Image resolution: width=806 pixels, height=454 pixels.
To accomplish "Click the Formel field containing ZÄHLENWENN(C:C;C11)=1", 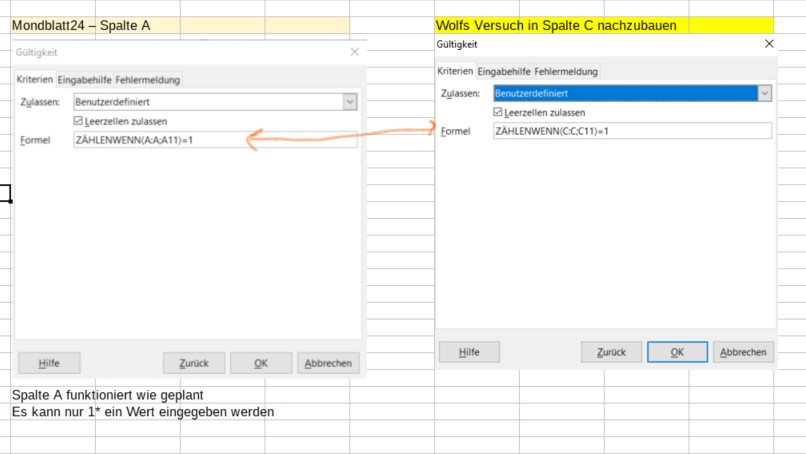I will click(632, 131).
